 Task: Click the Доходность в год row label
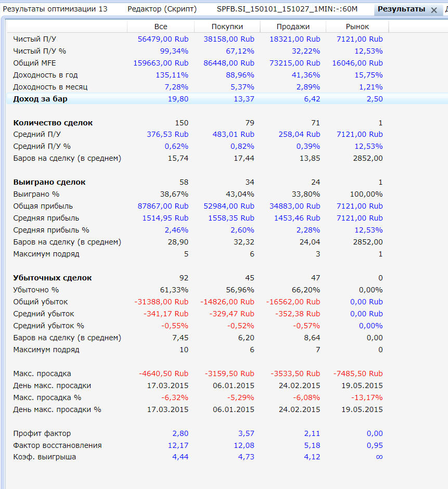click(45, 75)
